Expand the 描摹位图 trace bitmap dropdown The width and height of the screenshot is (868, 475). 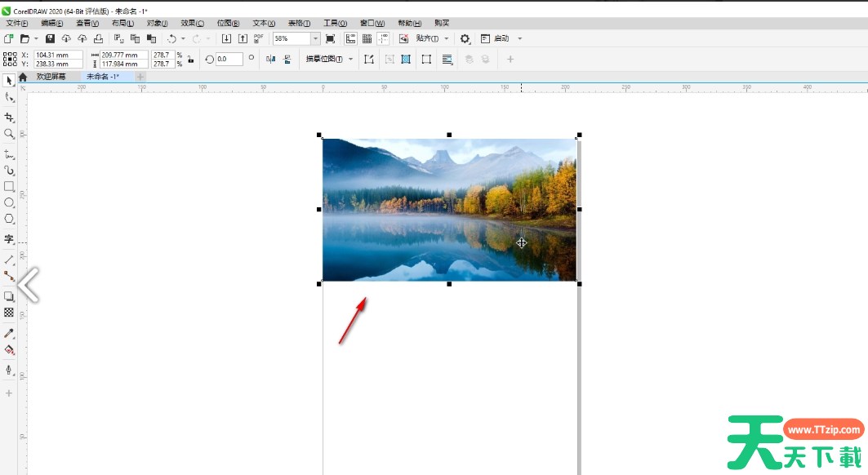click(x=351, y=59)
